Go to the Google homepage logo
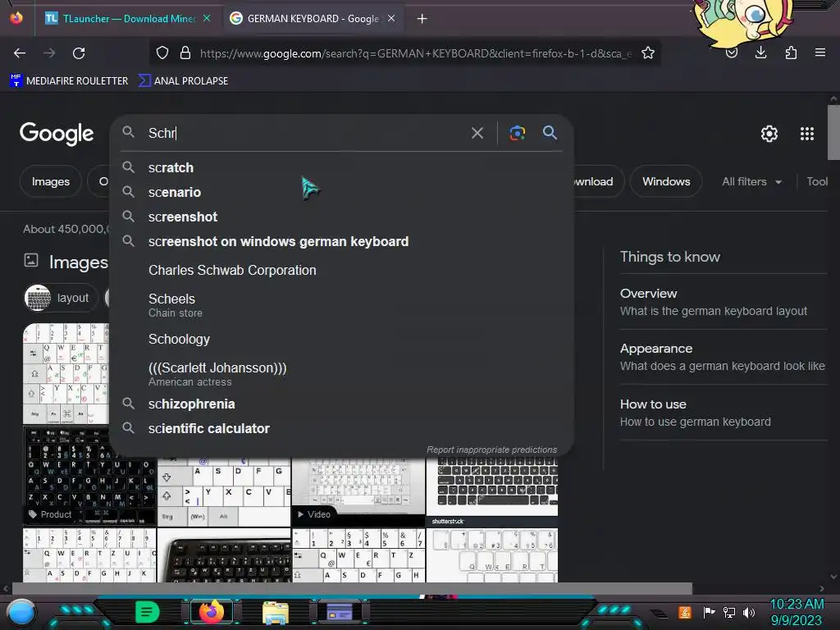This screenshot has width=840, height=630. [57, 134]
